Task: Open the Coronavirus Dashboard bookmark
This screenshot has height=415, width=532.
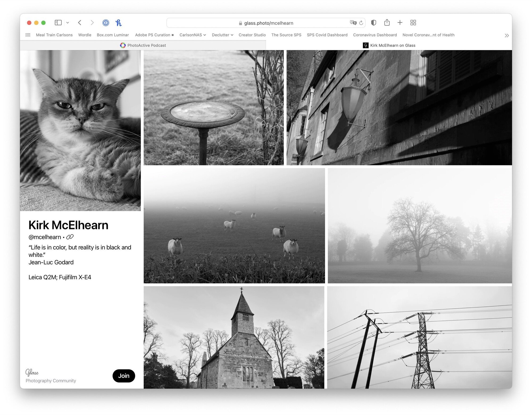Action: (x=375, y=35)
